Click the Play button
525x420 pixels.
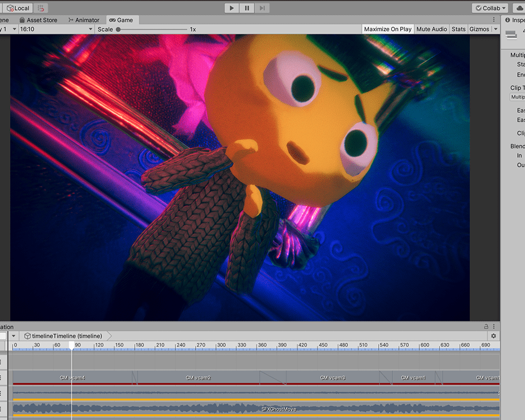pyautogui.click(x=231, y=8)
